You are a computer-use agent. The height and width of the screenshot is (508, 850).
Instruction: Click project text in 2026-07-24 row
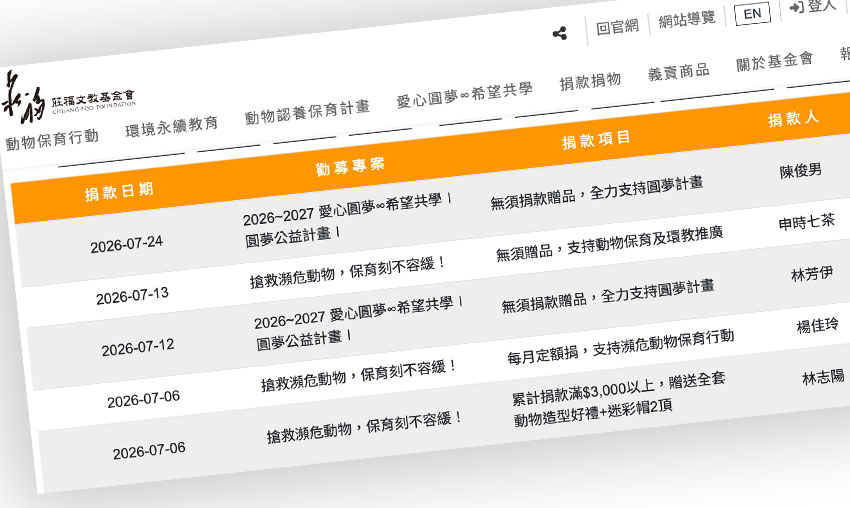347,220
